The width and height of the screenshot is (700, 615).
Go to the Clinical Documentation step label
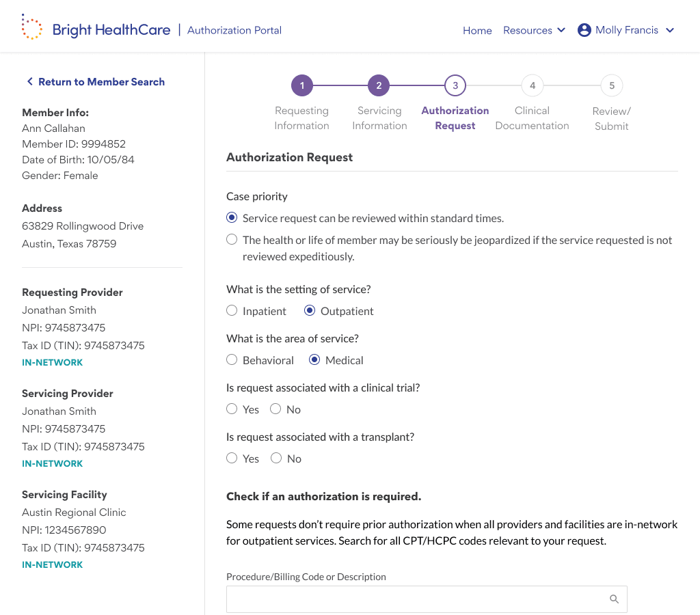pyautogui.click(x=532, y=118)
